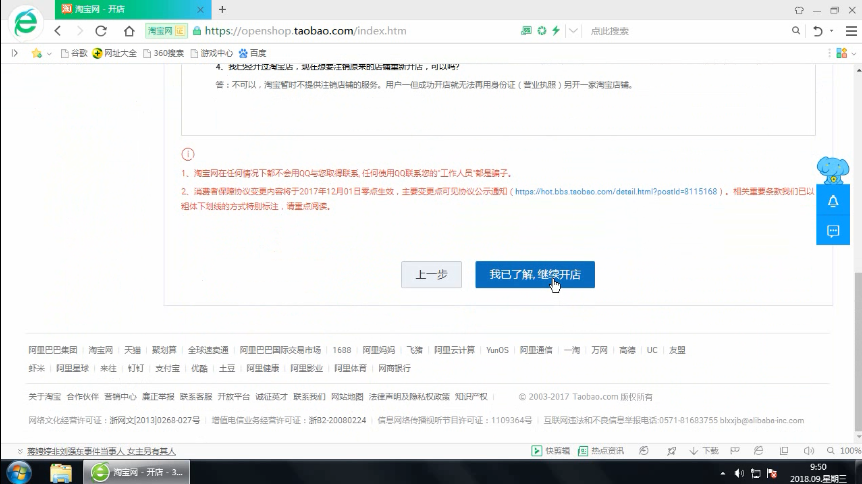Open 快剪辑 in the status bar
This screenshot has width=862, height=484.
[x=550, y=450]
